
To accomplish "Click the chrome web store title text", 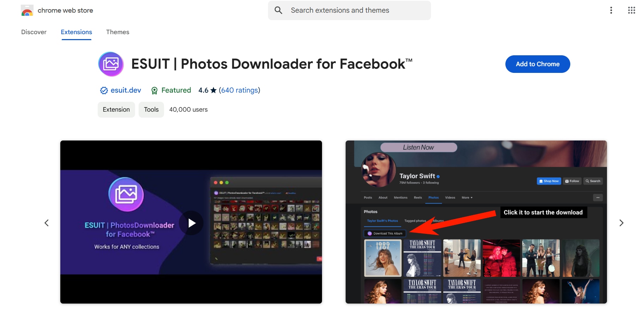I will coord(65,11).
